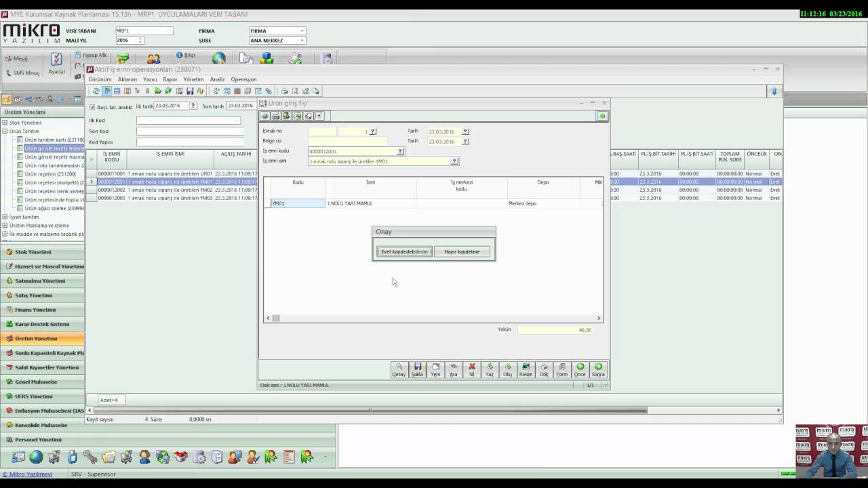This screenshot has width=868, height=488.
Task: Open Operasyon menu
Action: pos(243,79)
